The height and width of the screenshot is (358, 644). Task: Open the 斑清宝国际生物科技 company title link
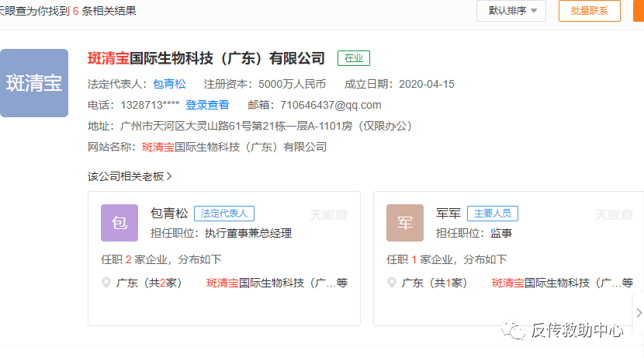[x=206, y=58]
